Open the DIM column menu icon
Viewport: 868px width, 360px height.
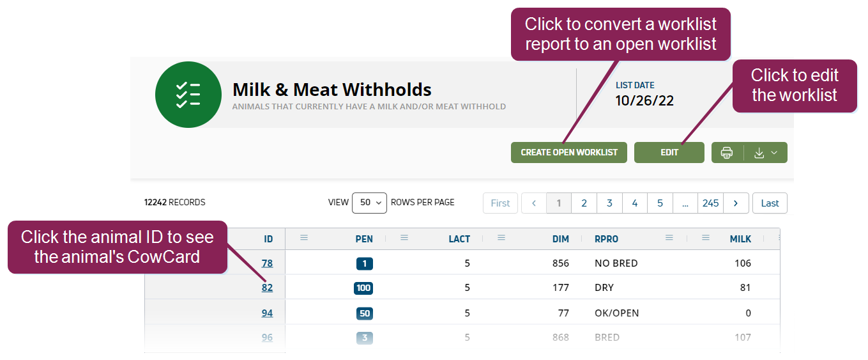tap(501, 238)
